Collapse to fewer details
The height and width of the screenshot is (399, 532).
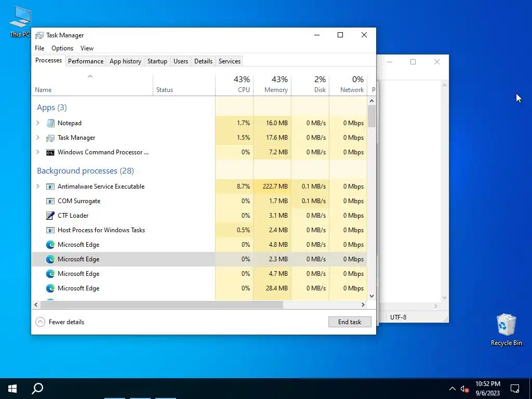click(x=60, y=322)
